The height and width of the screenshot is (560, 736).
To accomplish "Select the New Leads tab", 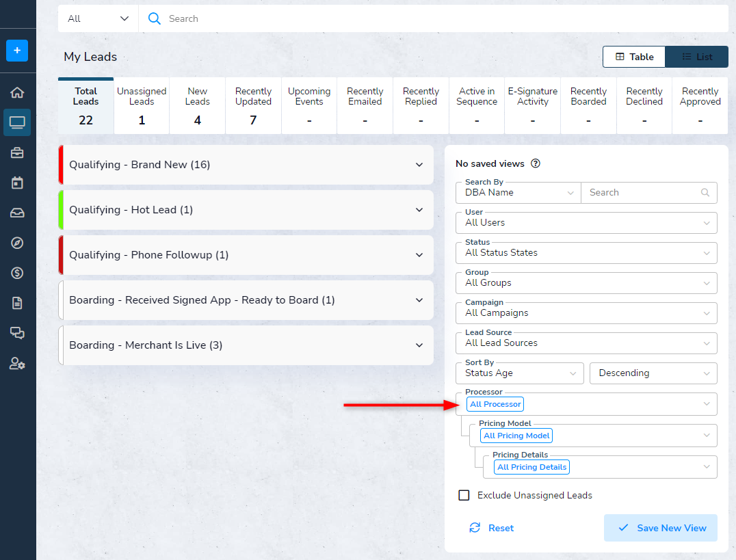I will click(198, 106).
